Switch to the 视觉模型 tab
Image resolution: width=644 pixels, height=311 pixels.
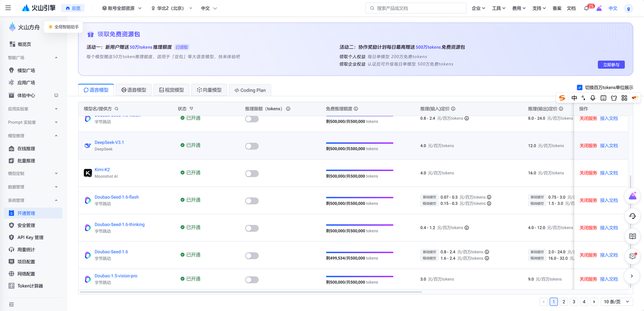[x=172, y=90]
